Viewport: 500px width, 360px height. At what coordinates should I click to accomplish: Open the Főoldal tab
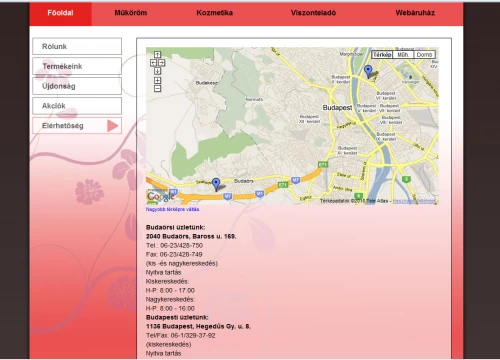(x=60, y=13)
